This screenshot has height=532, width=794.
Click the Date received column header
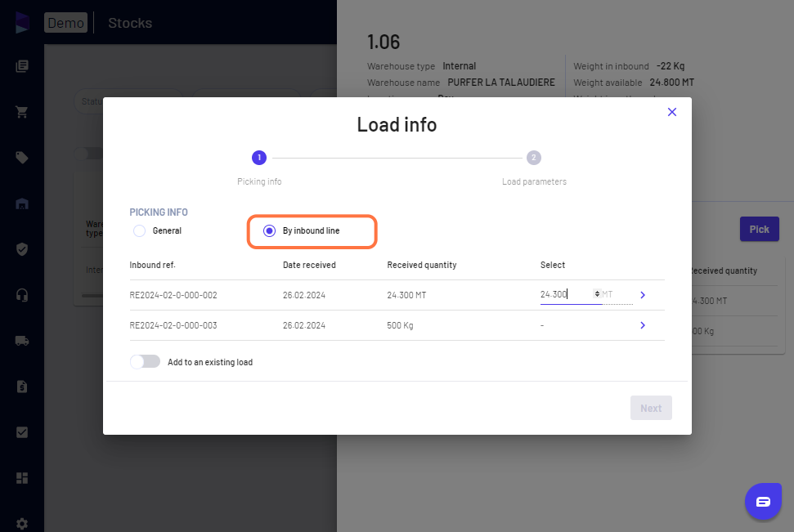[x=309, y=265]
